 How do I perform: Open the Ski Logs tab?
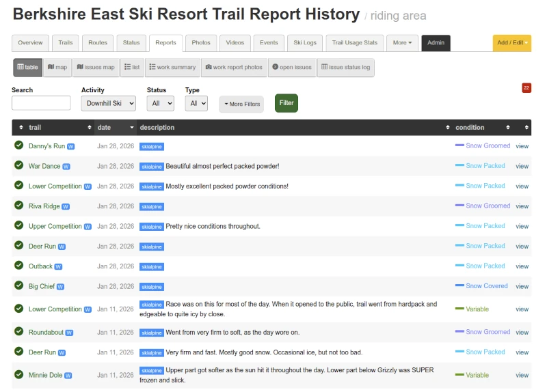coord(305,43)
